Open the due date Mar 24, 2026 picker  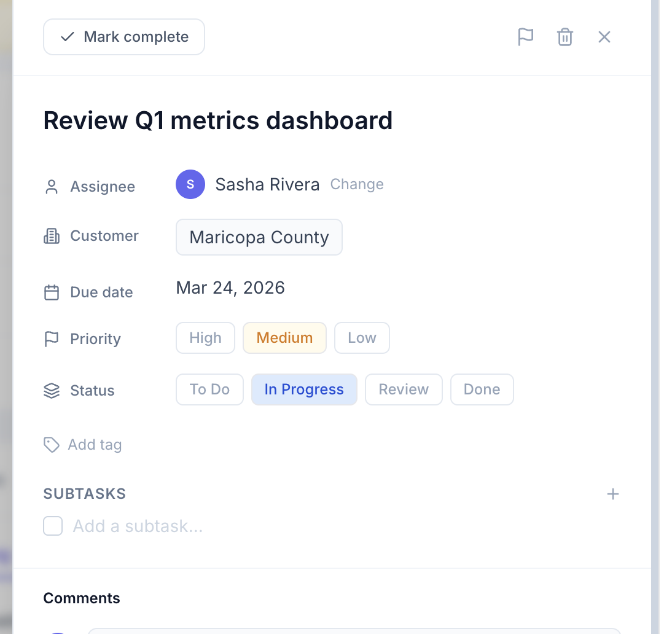(230, 288)
